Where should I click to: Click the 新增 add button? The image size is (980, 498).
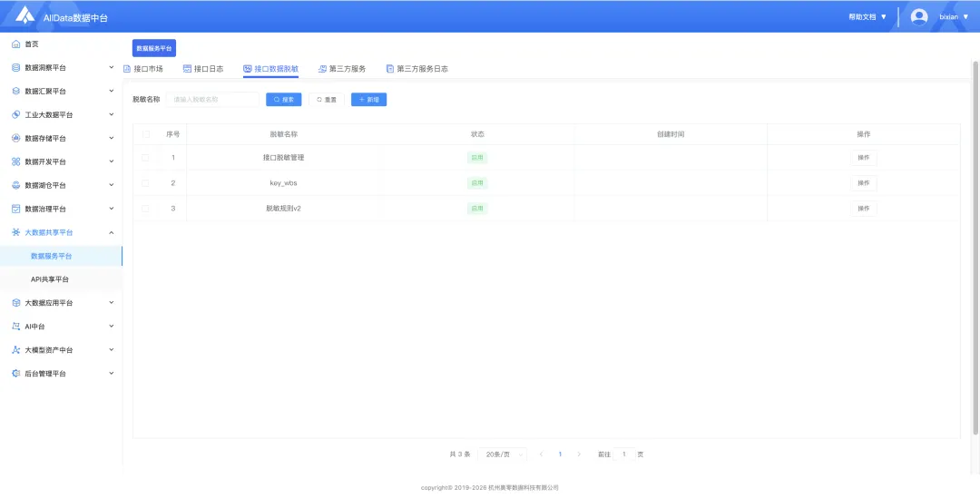point(368,100)
